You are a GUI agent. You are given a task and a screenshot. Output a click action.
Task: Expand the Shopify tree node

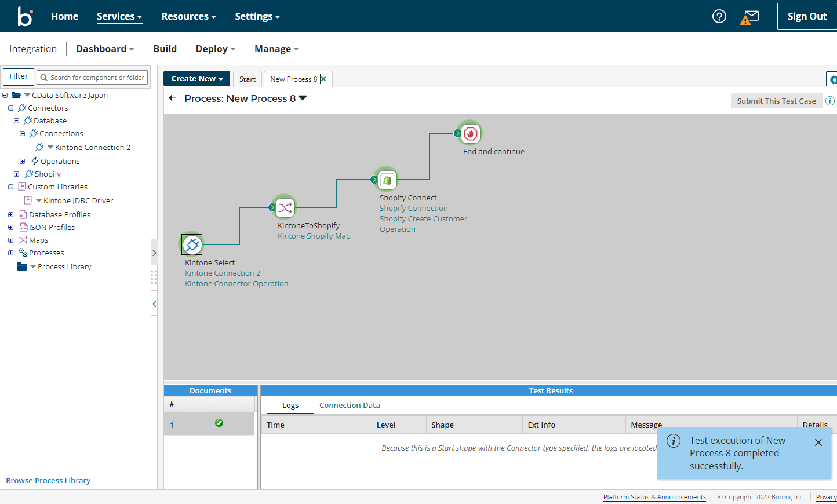click(16, 174)
